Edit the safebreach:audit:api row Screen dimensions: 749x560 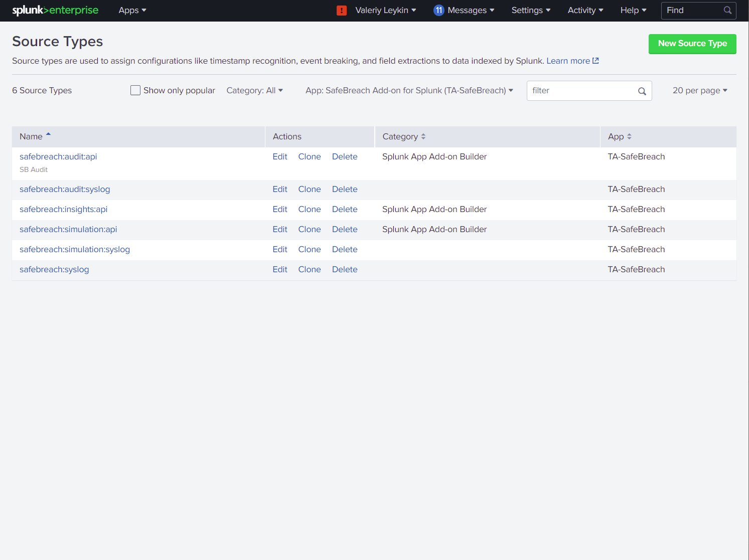click(280, 156)
